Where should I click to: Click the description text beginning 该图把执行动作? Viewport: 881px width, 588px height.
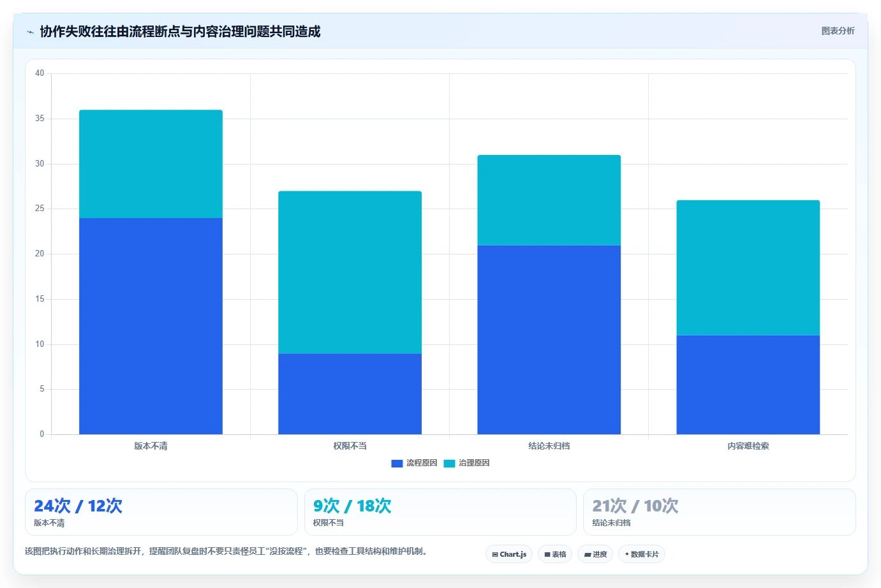click(226, 551)
